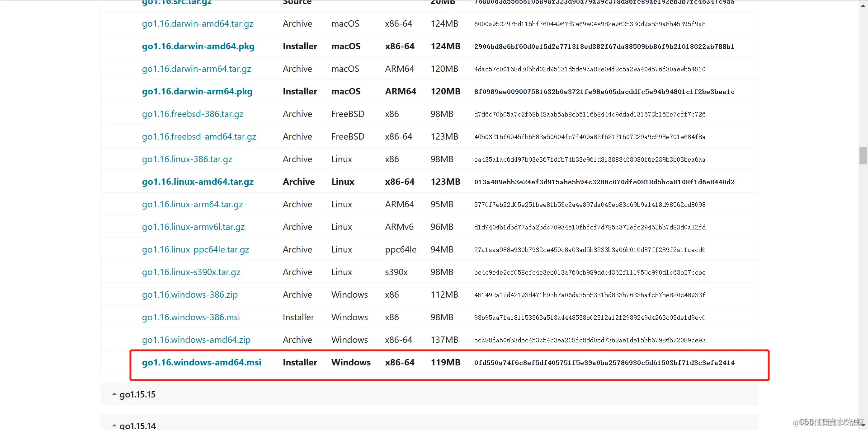The height and width of the screenshot is (430, 868).
Task: Select checksum starting with 27a1aaa988e930b7
Action: (590, 250)
